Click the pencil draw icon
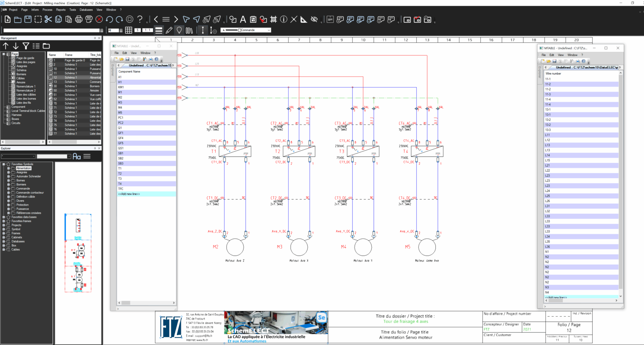This screenshot has width=644, height=345. tap(169, 30)
